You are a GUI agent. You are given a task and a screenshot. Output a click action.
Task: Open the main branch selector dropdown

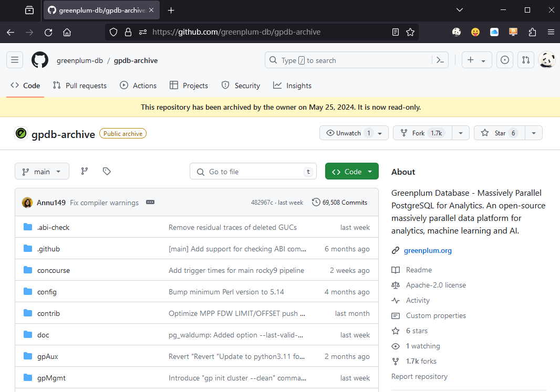(x=42, y=172)
